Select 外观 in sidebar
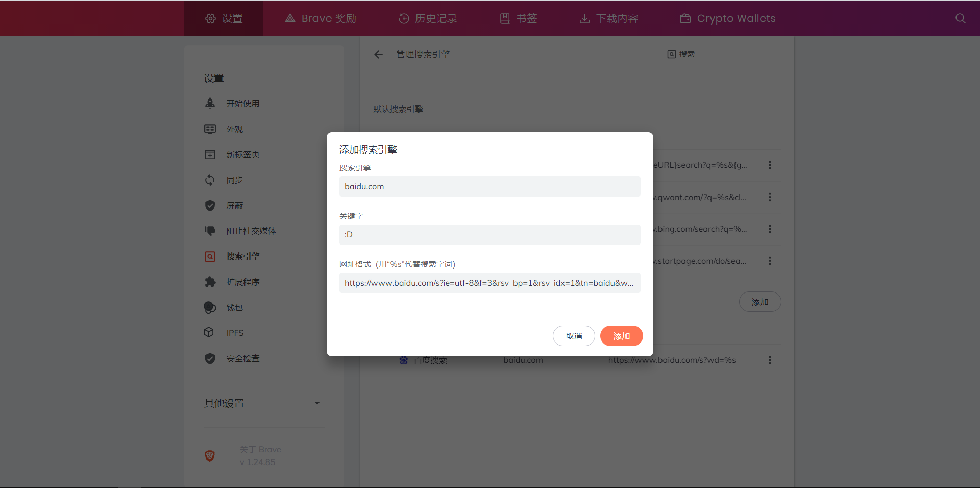Image resolution: width=980 pixels, height=488 pixels. (235, 129)
